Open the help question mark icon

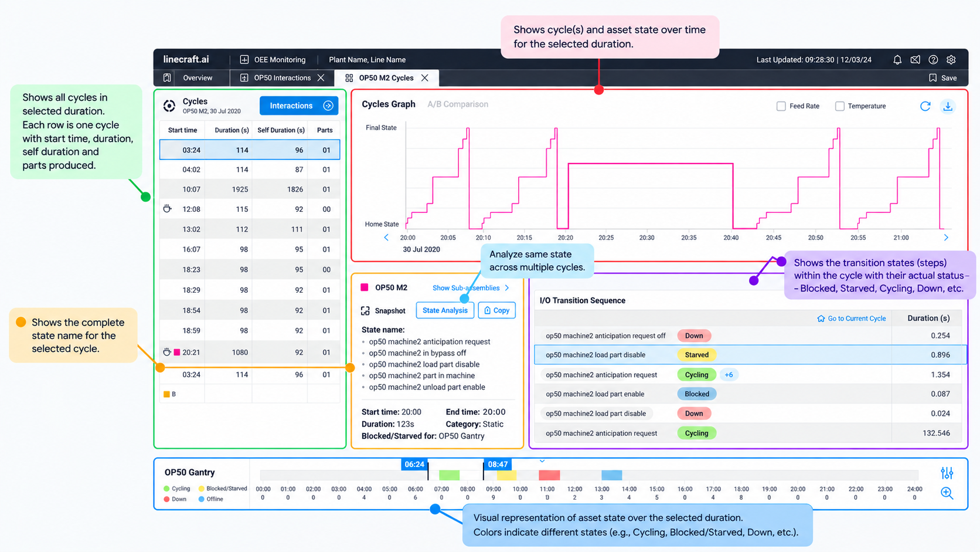tap(933, 60)
